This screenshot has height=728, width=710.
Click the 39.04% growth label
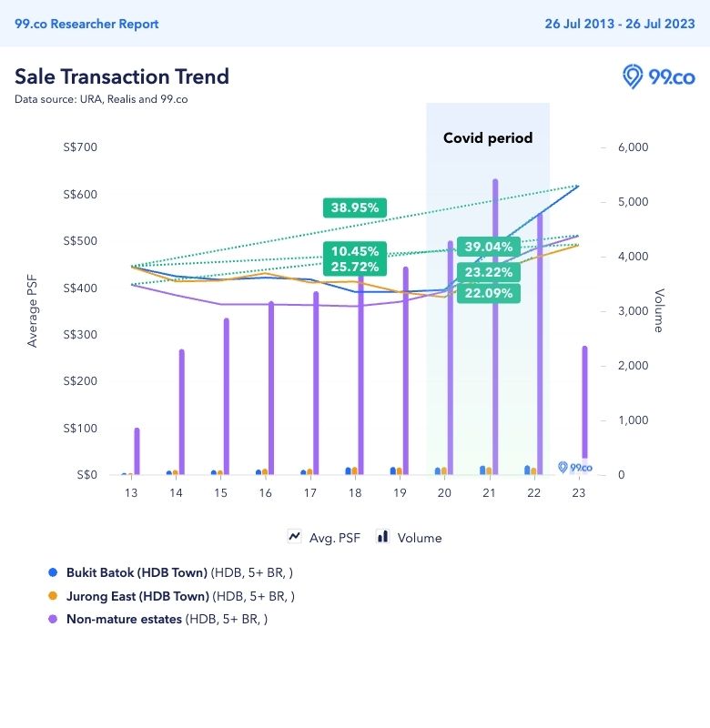pos(489,247)
